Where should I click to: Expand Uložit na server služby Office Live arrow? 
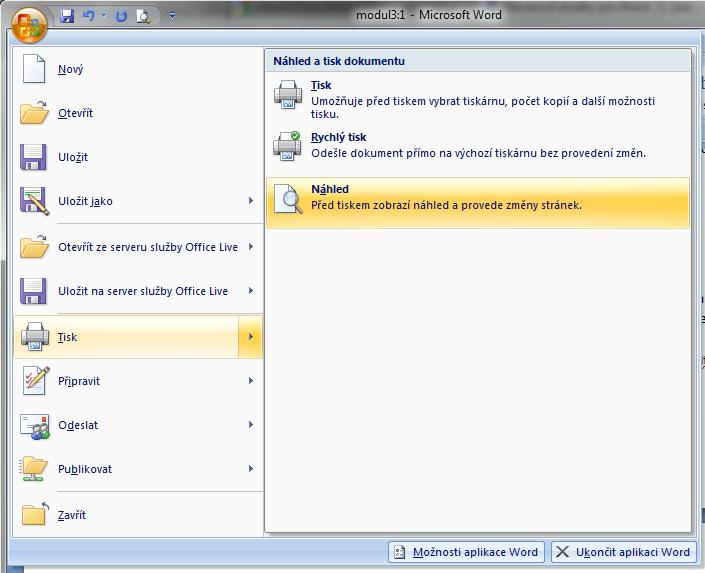[x=251, y=291]
